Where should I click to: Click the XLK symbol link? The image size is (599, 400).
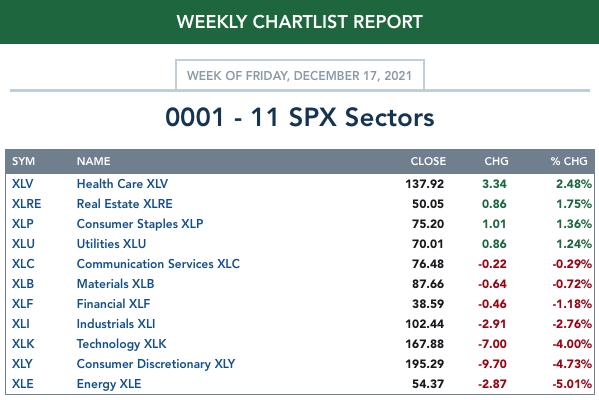[23, 344]
